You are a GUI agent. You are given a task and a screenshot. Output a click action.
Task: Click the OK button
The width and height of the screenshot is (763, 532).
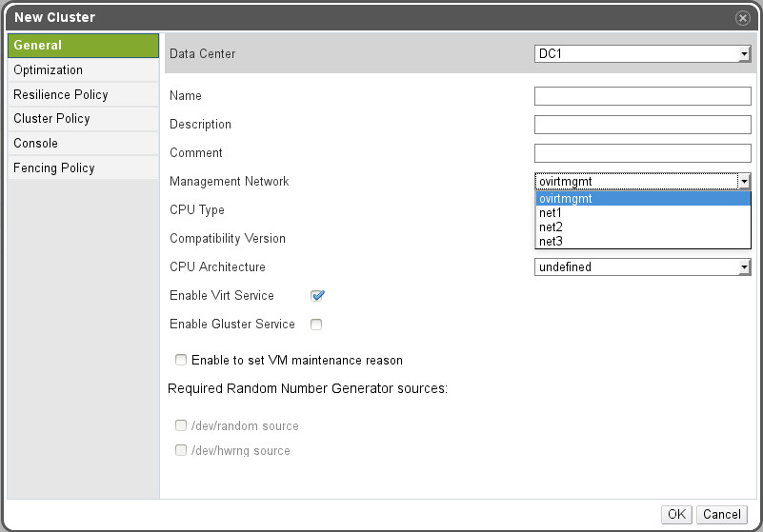(676, 514)
